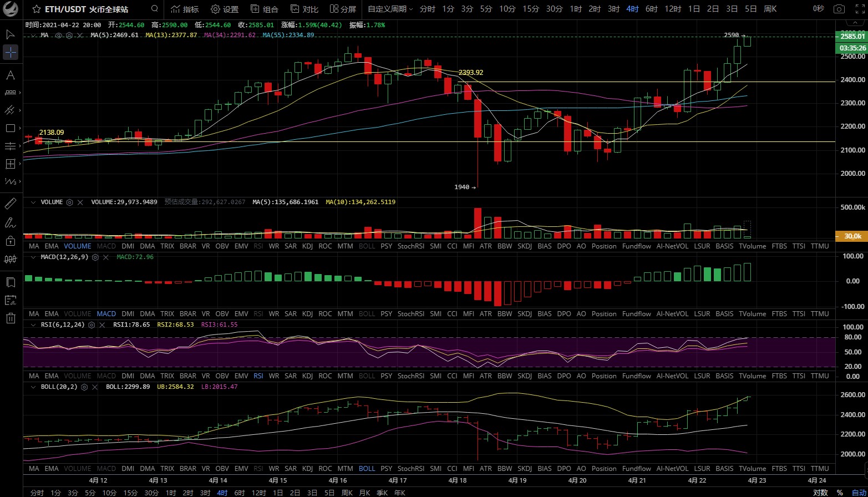Close the BOLL indicator panel
This screenshot has width=868, height=497.
click(x=94, y=387)
